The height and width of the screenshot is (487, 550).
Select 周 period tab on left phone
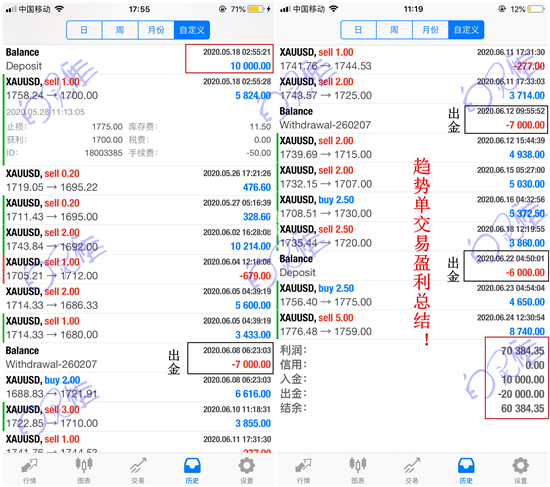click(x=120, y=30)
